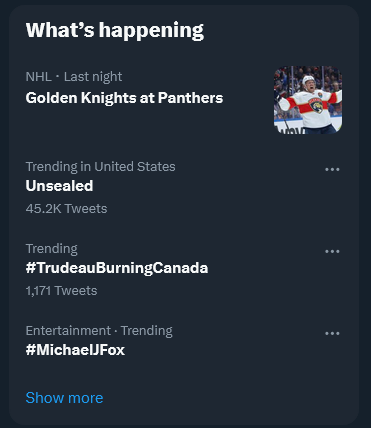Click the Last night timestamp text
The image size is (371, 428).
pyautogui.click(x=93, y=77)
